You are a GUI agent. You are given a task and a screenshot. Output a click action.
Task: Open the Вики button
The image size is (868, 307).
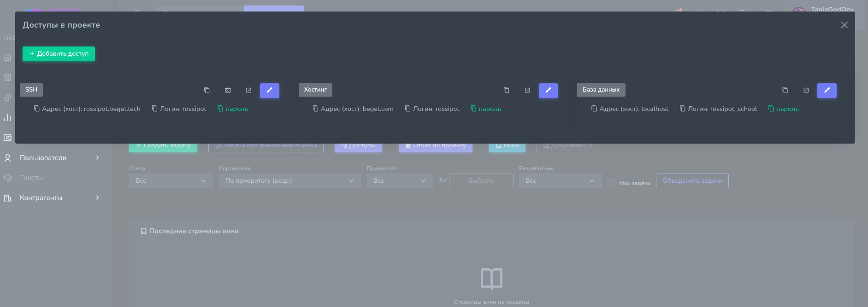point(507,147)
